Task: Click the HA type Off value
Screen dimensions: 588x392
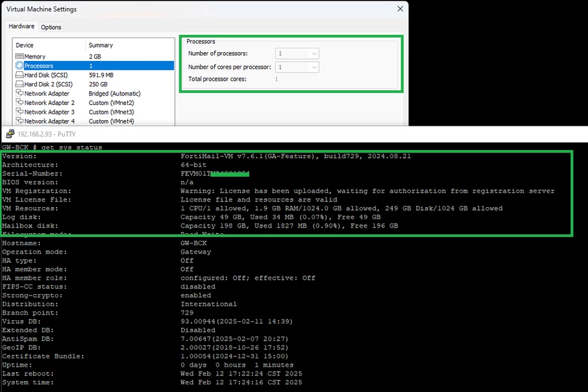Action: point(187,260)
